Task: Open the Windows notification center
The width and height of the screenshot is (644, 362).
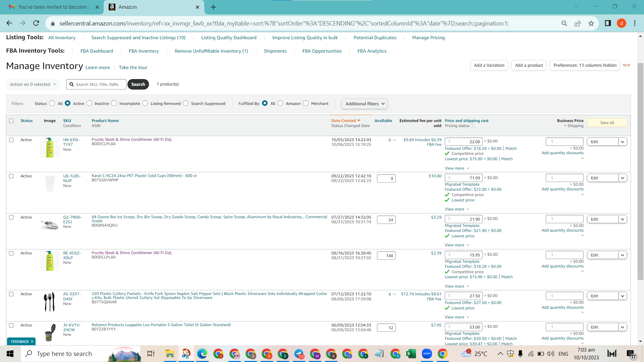Action: [631, 354]
